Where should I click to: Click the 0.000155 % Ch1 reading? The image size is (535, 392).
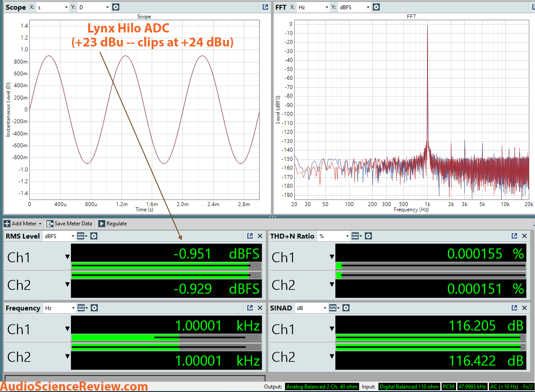coord(485,253)
